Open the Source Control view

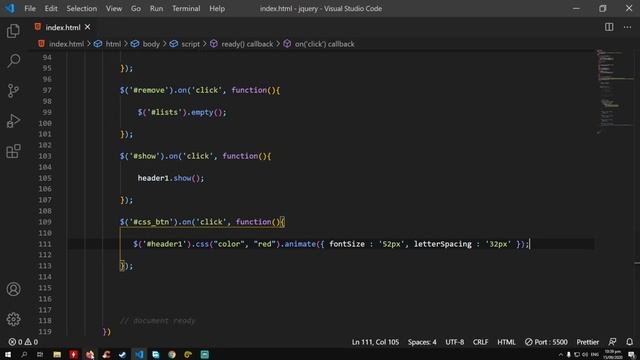13,91
